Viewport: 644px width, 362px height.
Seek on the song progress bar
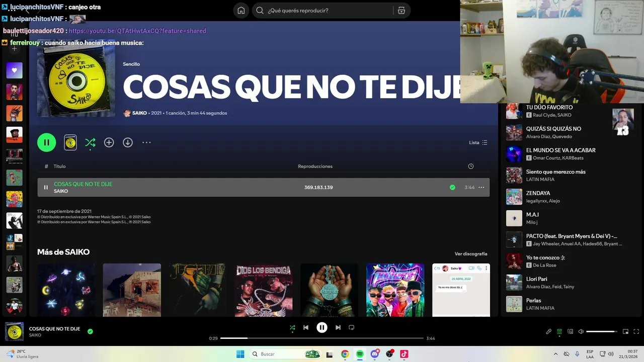[322, 338]
